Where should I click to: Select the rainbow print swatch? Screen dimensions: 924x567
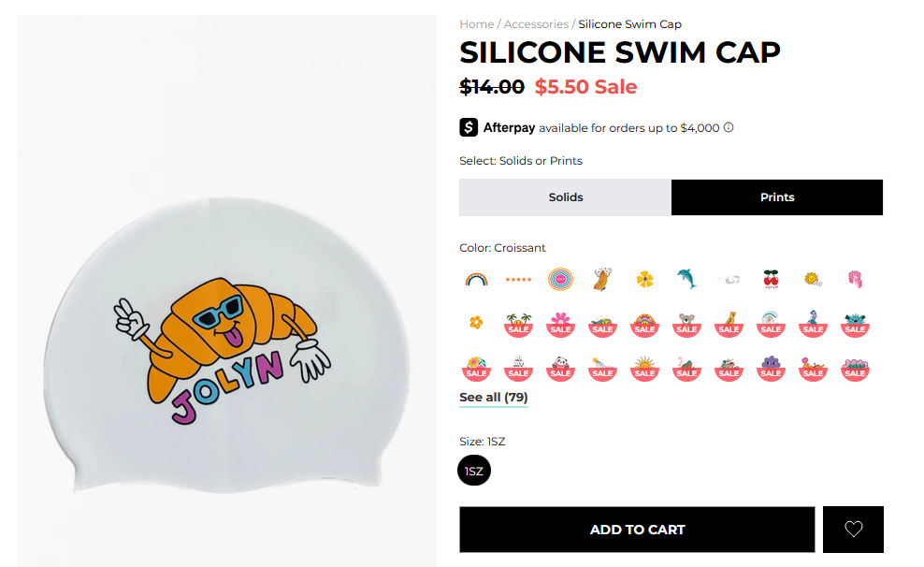476,279
